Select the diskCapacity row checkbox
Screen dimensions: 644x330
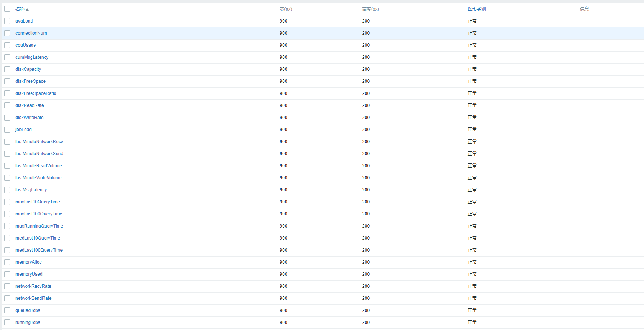point(7,69)
